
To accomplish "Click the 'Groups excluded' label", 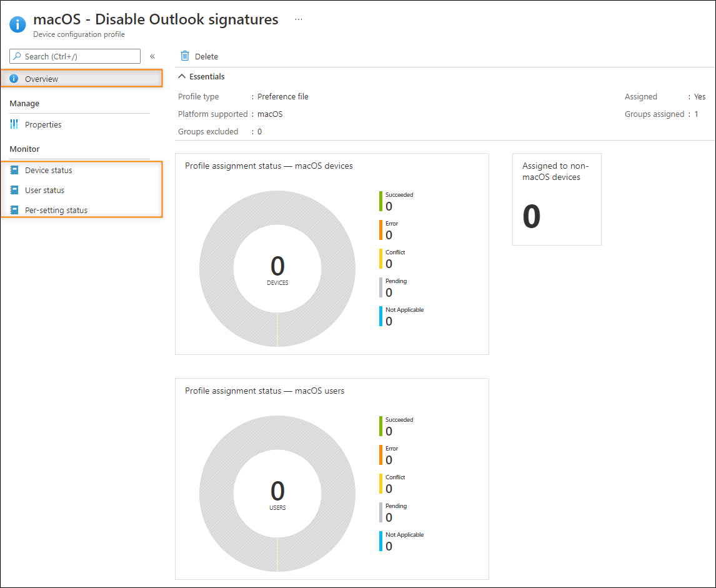I will click(x=208, y=131).
